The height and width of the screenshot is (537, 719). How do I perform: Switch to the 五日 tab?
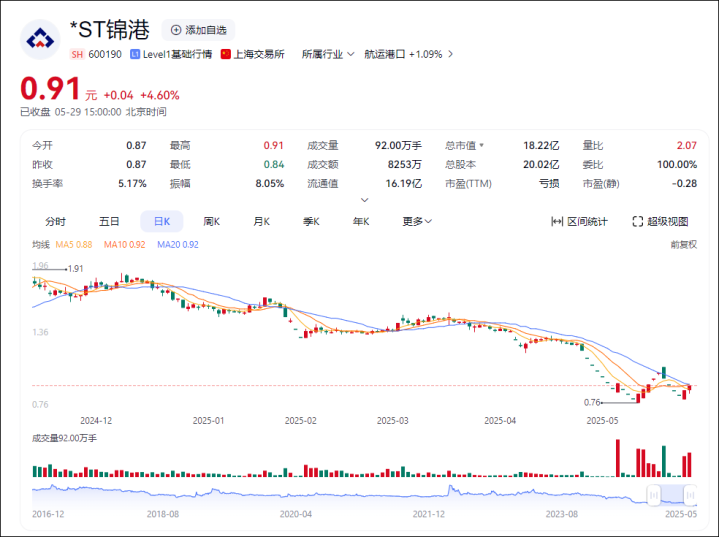[x=109, y=222]
